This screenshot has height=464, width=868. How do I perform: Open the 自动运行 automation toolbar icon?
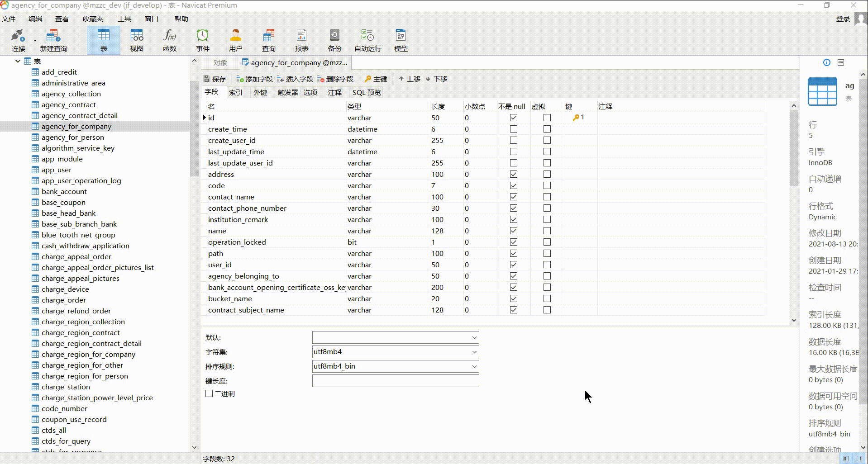367,40
